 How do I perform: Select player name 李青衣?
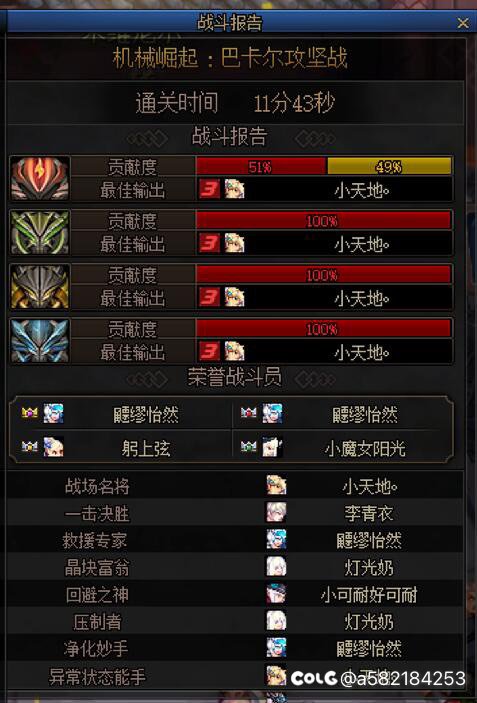click(x=369, y=513)
